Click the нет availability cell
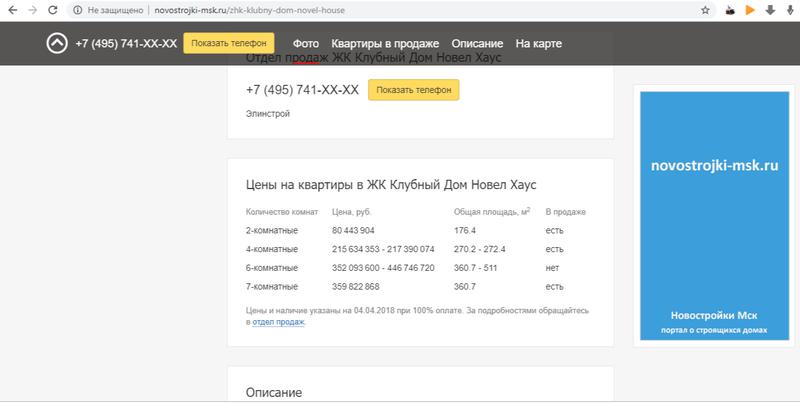 coord(552,268)
